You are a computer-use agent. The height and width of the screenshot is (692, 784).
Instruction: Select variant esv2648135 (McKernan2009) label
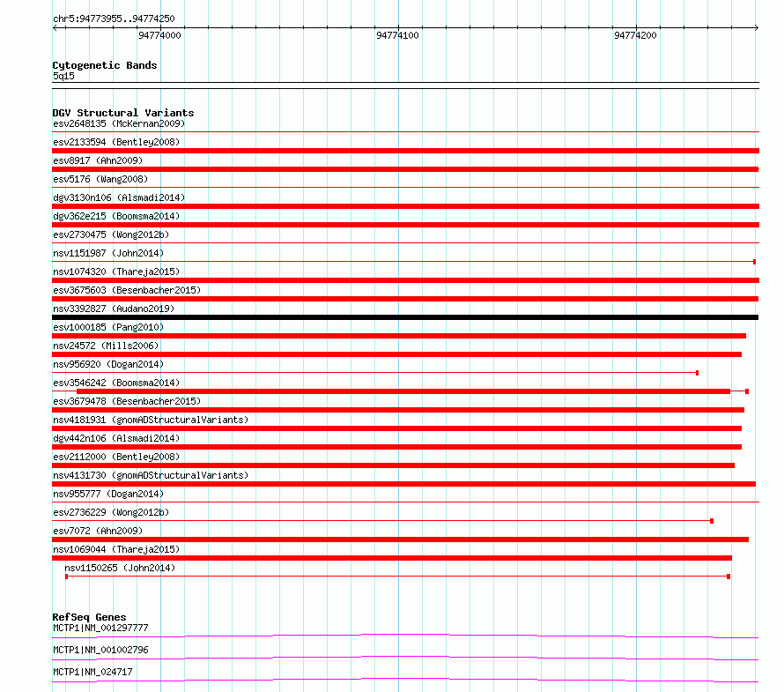(x=119, y=123)
